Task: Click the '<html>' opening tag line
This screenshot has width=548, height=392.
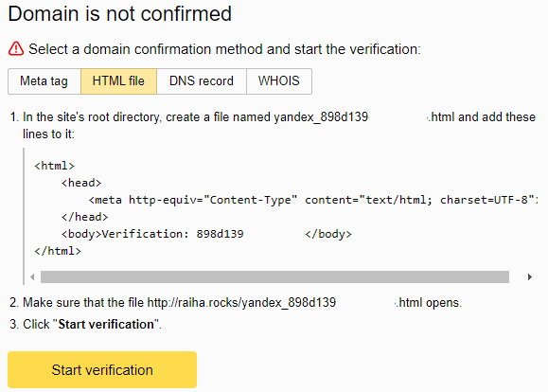Action: coord(54,166)
